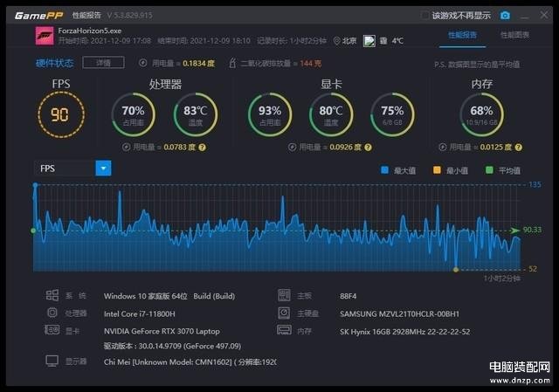Click the help icon next to 0.0926 度
559x392 pixels.
point(369,148)
